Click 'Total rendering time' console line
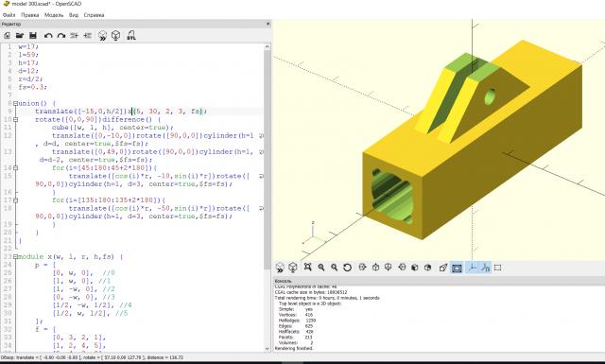Screen dimensions: 605x364 click(327, 298)
